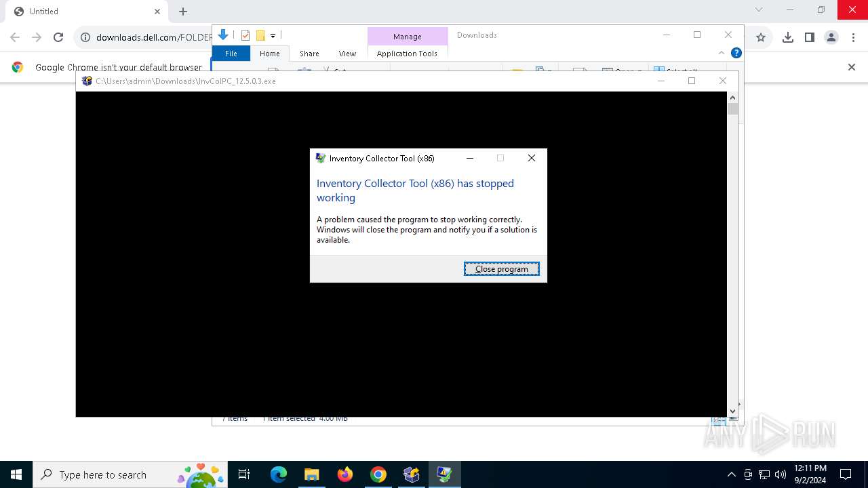This screenshot has width=868, height=488.
Task: Click console scrollbar up arrow
Action: [732, 98]
